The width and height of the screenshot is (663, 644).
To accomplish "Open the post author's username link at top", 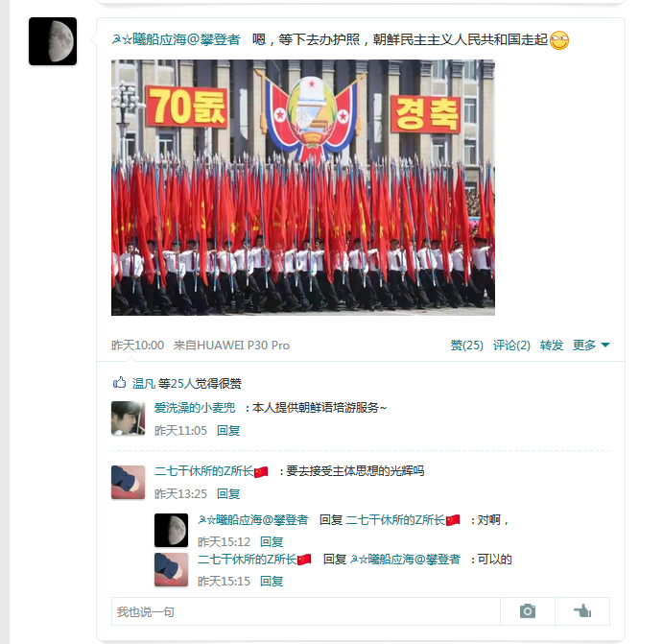I will 176,39.
